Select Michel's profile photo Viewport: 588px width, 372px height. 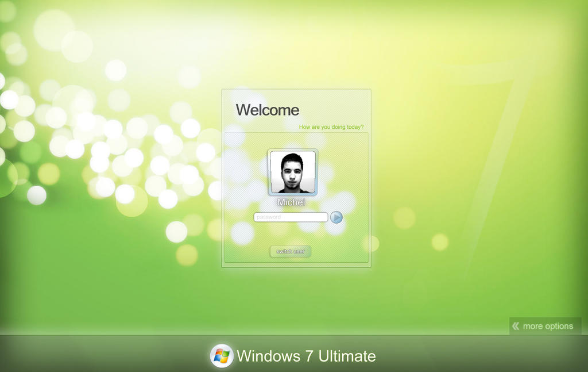[292, 172]
